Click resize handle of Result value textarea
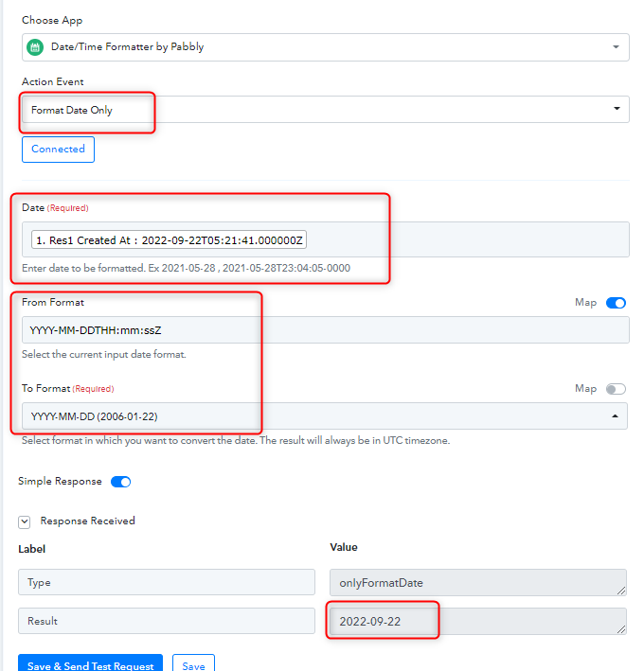Image resolution: width=644 pixels, height=671 pixels. tap(621, 629)
